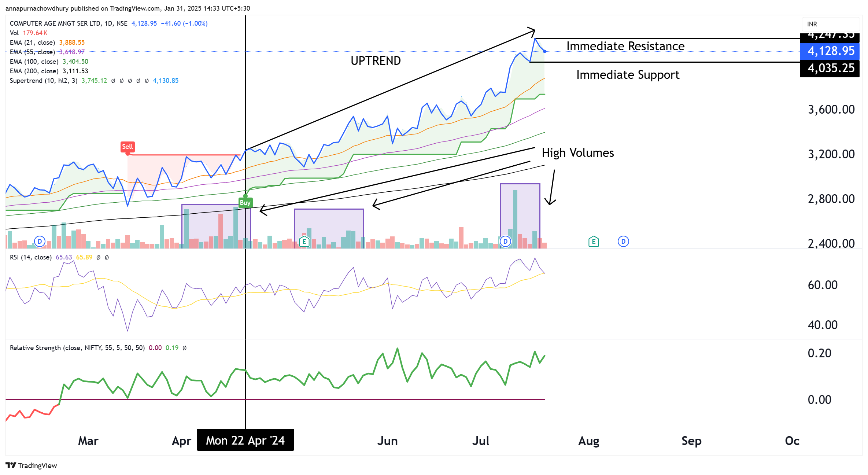Click the RSI (14, close) indicator title
Screen dimensions: 868x475
point(31,257)
